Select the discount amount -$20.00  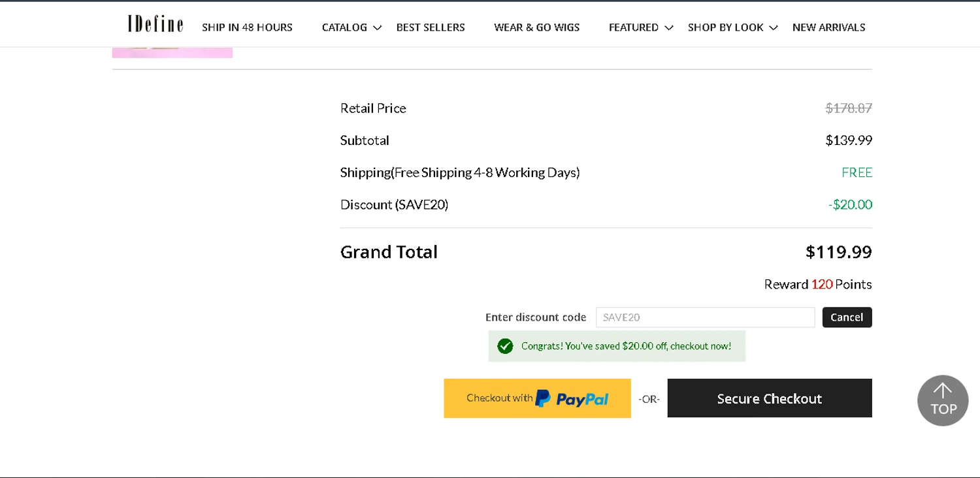click(x=850, y=205)
